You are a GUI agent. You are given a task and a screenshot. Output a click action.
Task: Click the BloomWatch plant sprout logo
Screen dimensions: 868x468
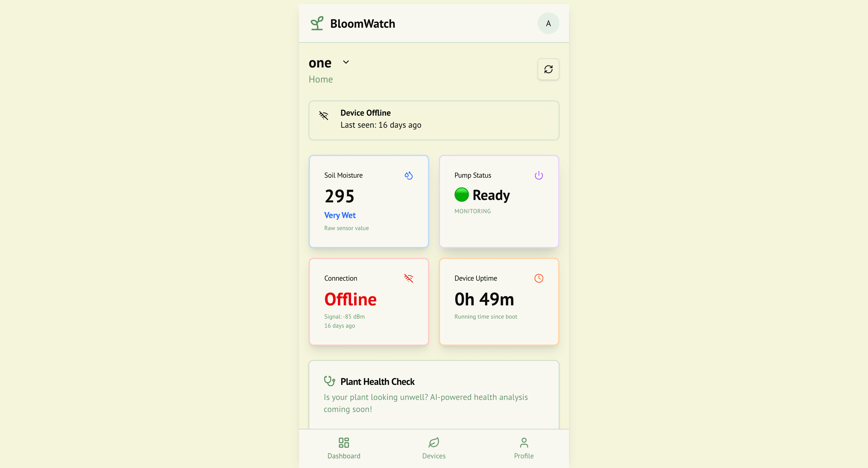[317, 23]
